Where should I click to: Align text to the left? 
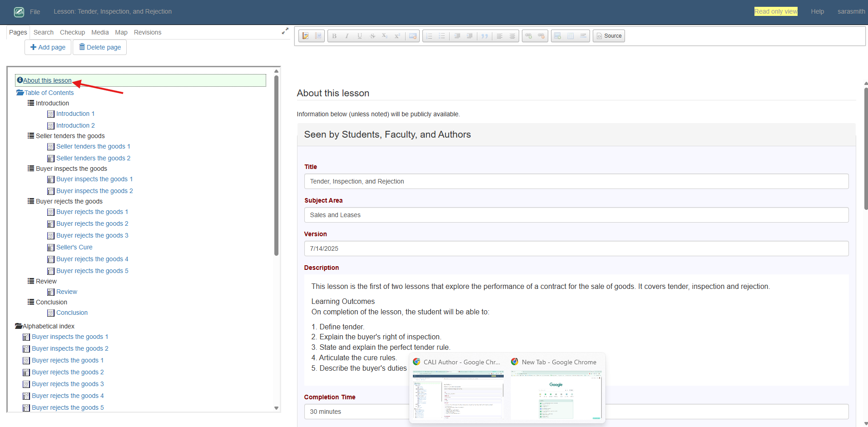click(500, 36)
